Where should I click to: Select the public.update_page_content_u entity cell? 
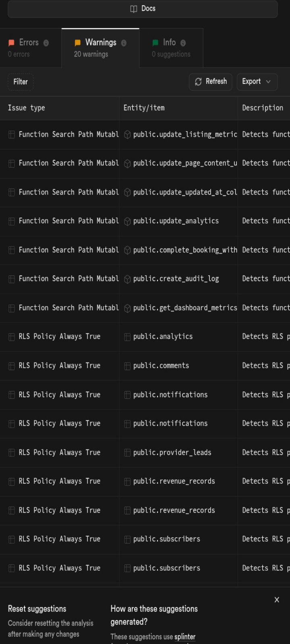pyautogui.click(x=178, y=164)
